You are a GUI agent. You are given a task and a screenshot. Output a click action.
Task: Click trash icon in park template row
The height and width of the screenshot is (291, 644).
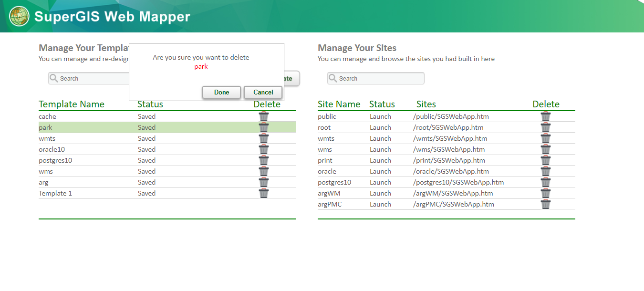(x=264, y=127)
